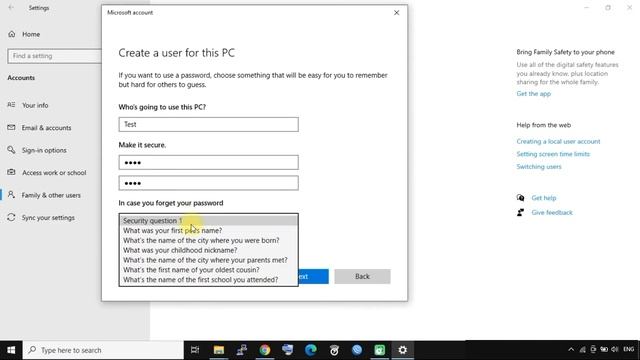Open Google Chrome from the taskbar
This screenshot has height=360, width=640.
[265, 350]
